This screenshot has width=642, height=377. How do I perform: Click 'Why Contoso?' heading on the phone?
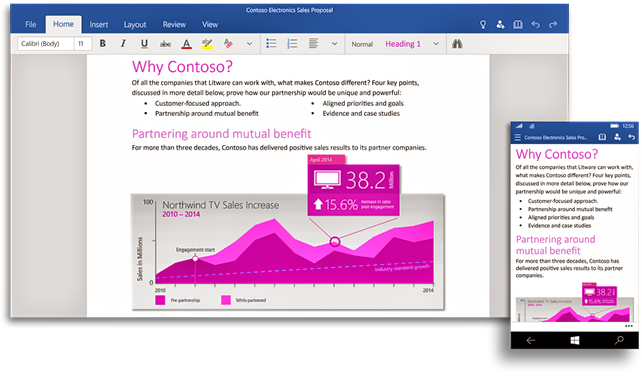(557, 154)
